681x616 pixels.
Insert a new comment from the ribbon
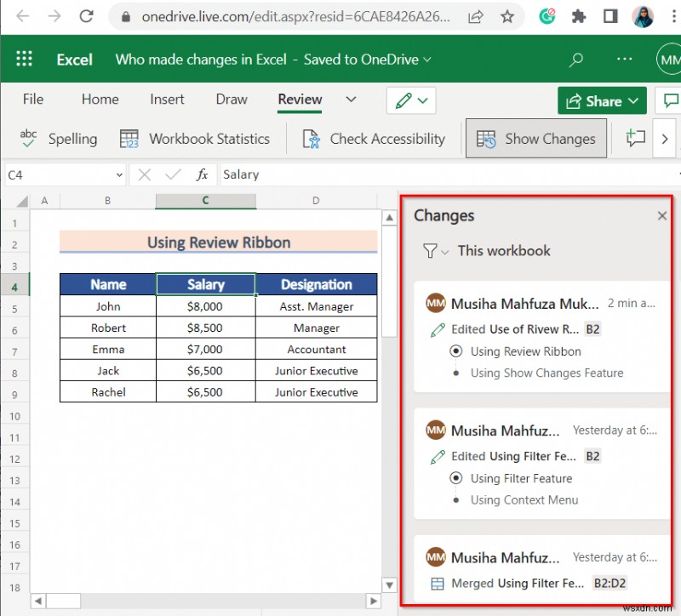coord(635,139)
